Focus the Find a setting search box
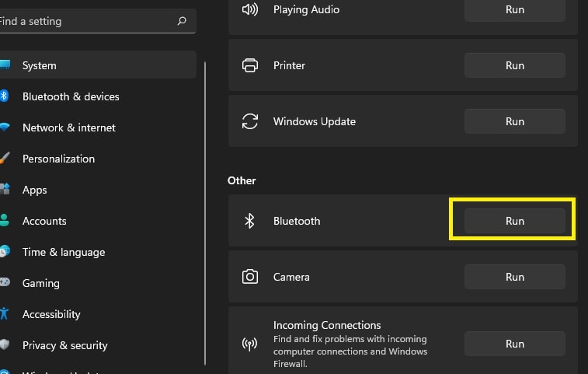 point(98,21)
